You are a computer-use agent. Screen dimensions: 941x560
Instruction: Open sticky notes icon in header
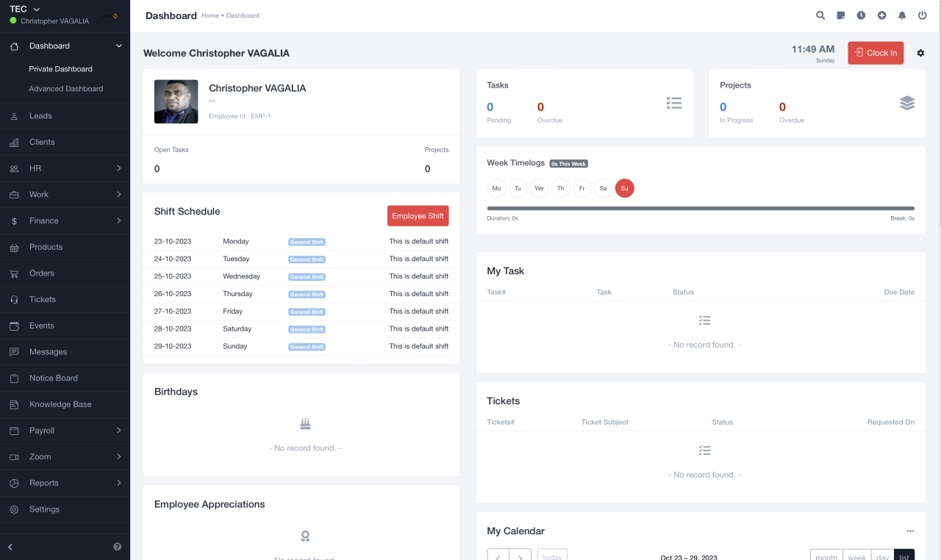(x=841, y=15)
